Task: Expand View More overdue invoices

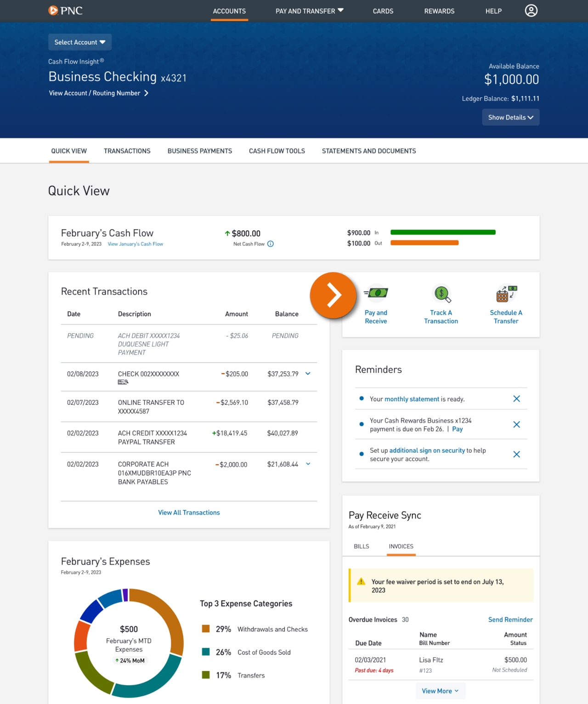Action: (440, 691)
